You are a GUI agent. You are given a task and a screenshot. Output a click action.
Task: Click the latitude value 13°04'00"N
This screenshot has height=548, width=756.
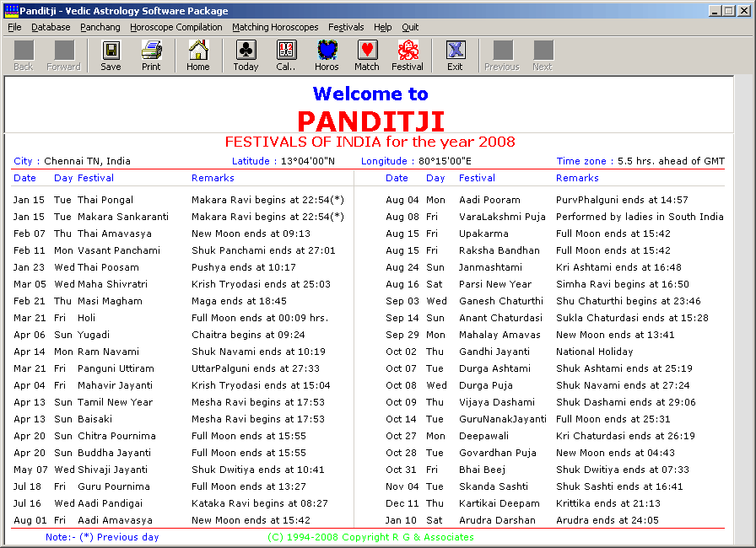point(308,161)
